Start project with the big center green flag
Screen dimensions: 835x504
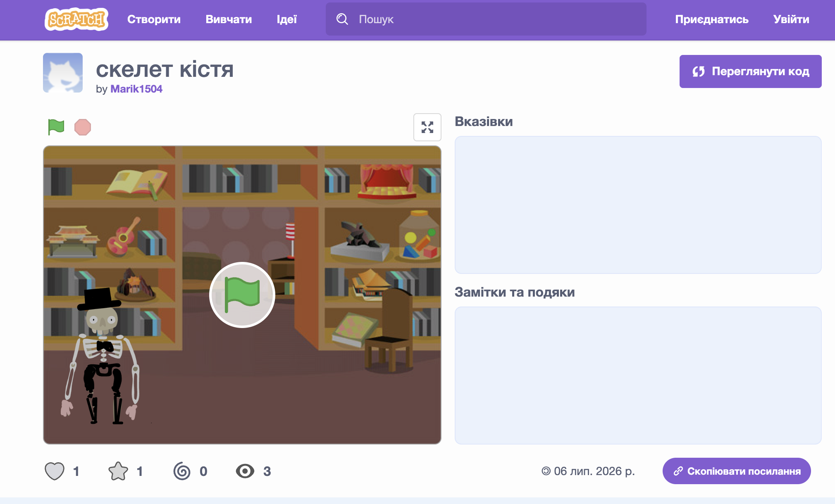(242, 295)
